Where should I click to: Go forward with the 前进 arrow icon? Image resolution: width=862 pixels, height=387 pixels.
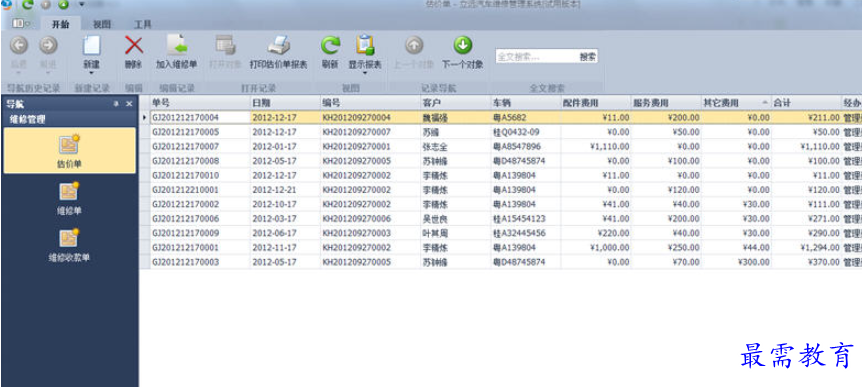(x=48, y=45)
